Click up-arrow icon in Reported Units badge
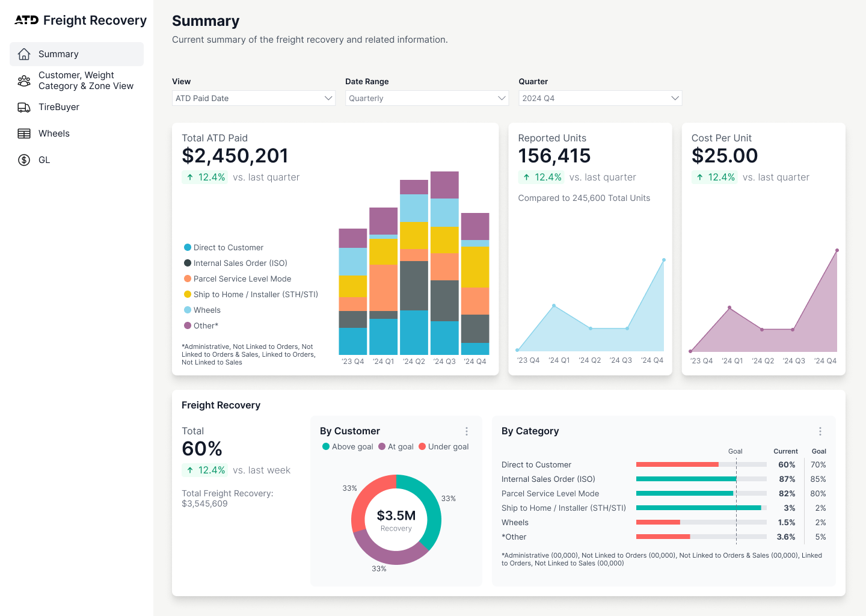This screenshot has height=616, width=866. 526,177
